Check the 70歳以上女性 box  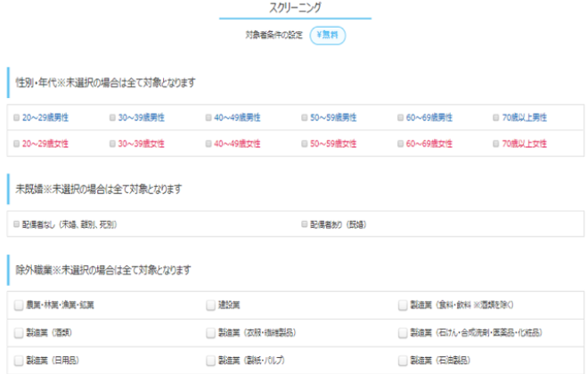click(496, 143)
